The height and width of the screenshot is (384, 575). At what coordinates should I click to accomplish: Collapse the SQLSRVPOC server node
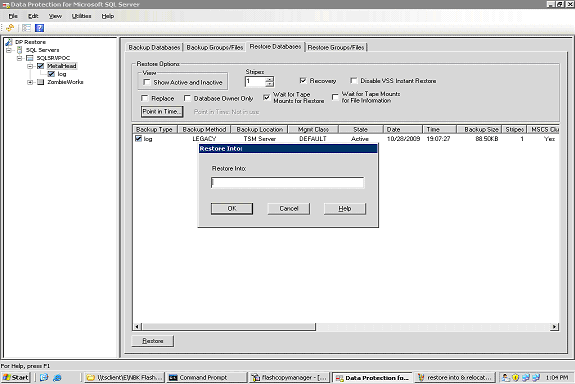coord(19,58)
